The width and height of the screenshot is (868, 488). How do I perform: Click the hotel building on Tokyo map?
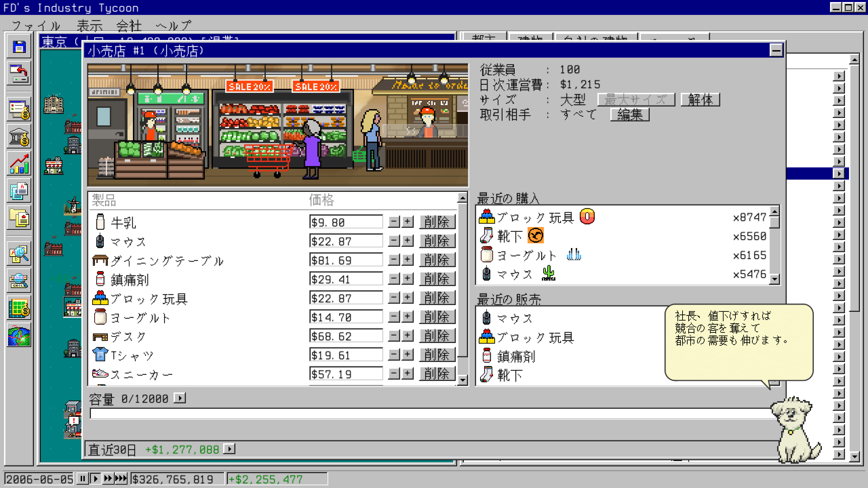coord(54,104)
